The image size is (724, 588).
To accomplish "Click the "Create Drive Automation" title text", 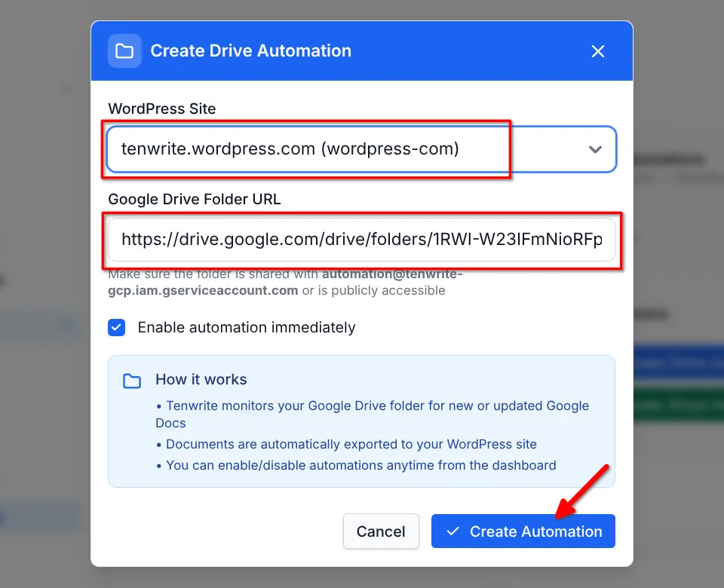I will [x=251, y=51].
